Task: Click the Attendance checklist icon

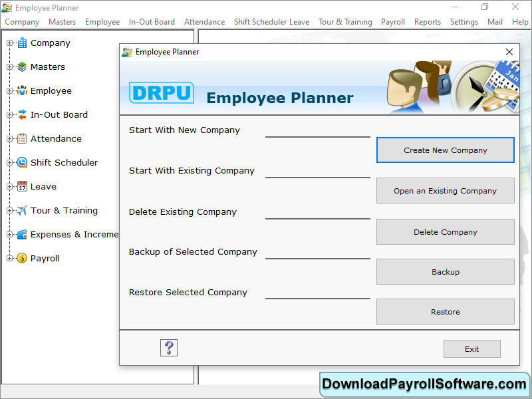Action: [x=22, y=138]
